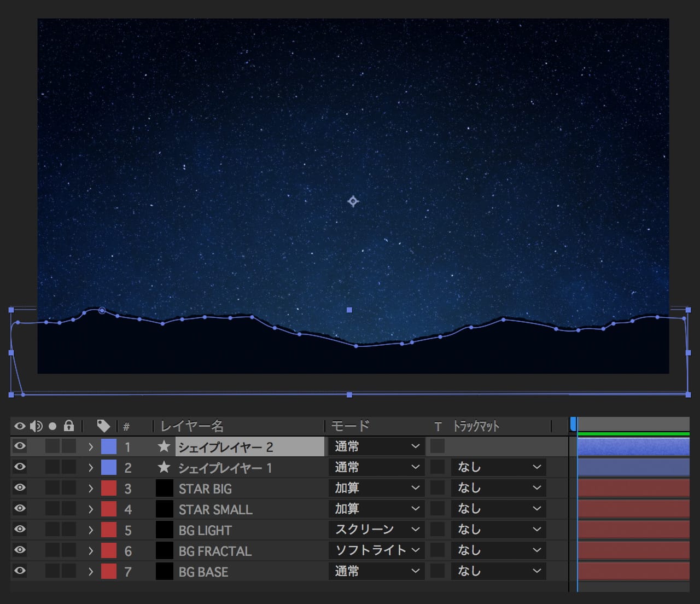Select the STAR SMALL layer name

coord(215,509)
